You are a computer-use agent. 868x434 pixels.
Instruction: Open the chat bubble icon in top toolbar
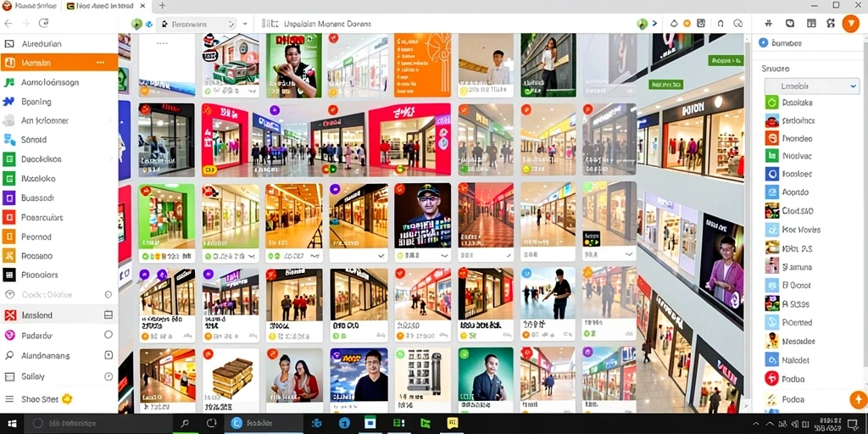790,23
